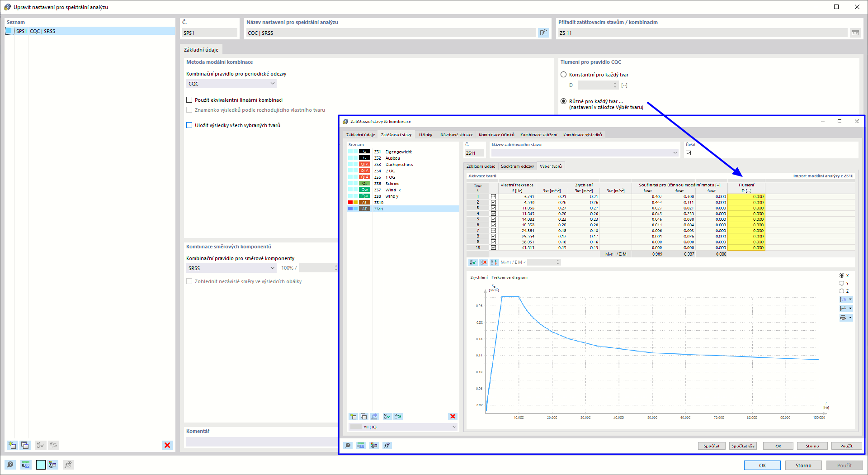Viewport: 868px width, 475px height.
Task: Uncheck mode shape 10 in the activation table
Action: coord(493,247)
